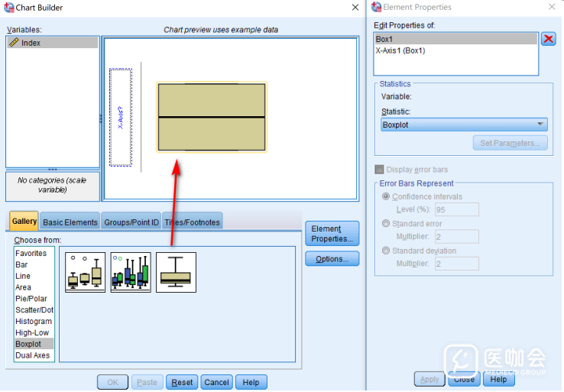
Task: Click the confidence Level (%) input field
Action: coord(457,209)
